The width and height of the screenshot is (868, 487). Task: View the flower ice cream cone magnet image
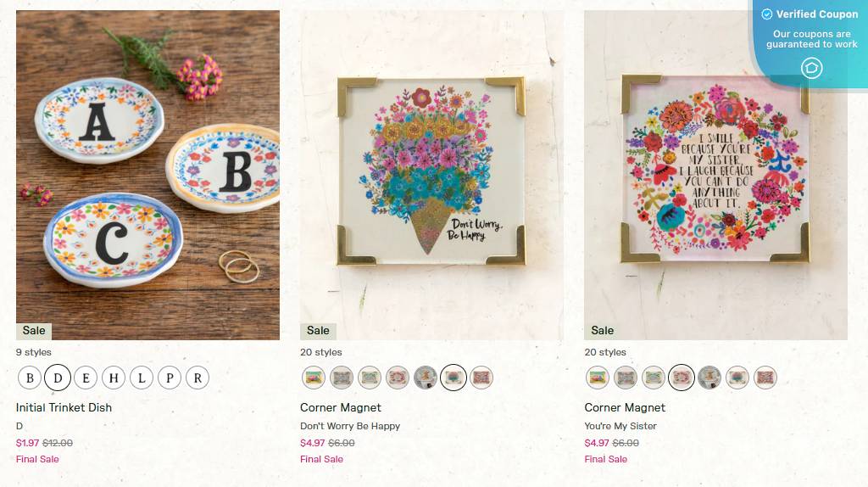[x=431, y=175]
